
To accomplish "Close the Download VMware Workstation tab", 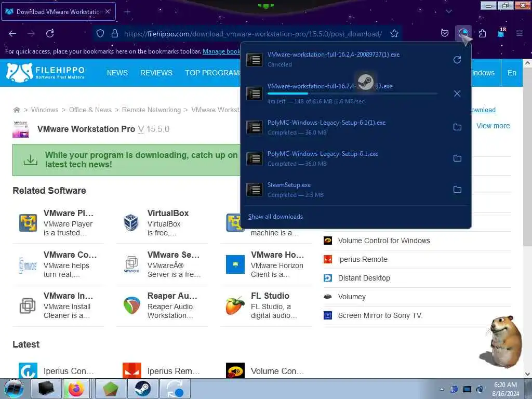I will point(108,11).
